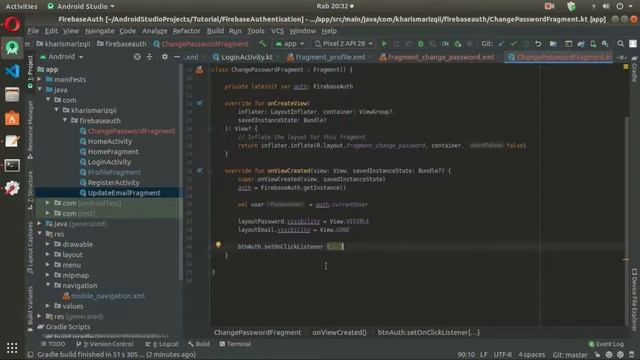Open the Project Structure folder icon in toolbar

(x=553, y=44)
